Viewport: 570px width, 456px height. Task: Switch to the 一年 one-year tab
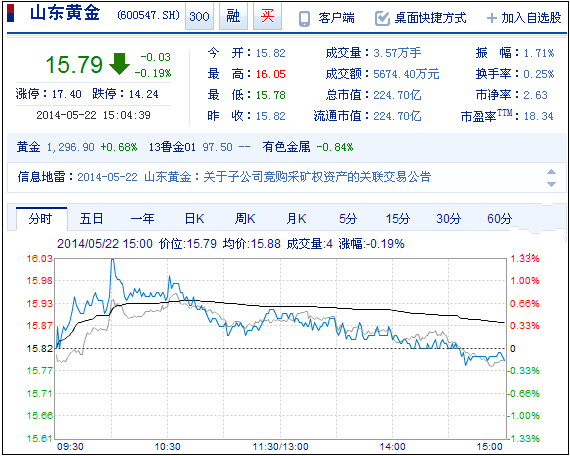click(142, 219)
